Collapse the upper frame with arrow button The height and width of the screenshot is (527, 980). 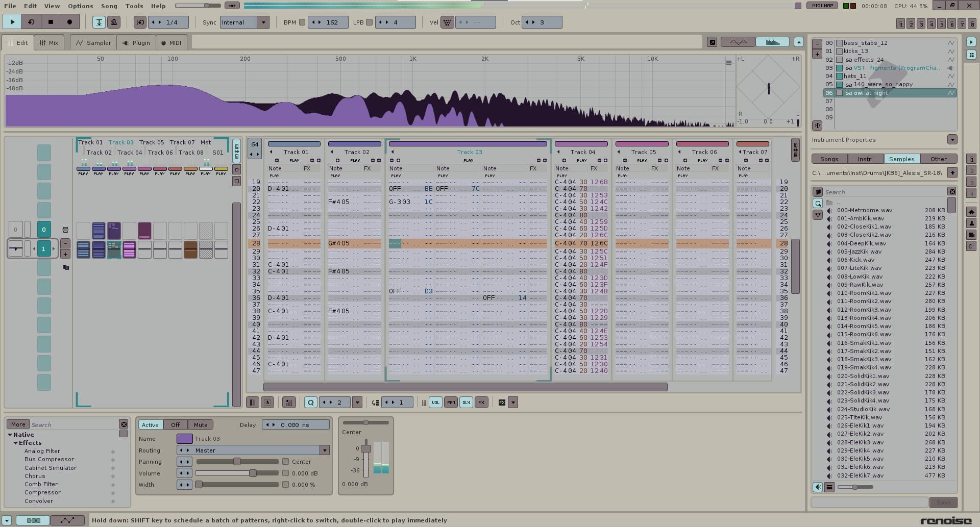[x=799, y=42]
